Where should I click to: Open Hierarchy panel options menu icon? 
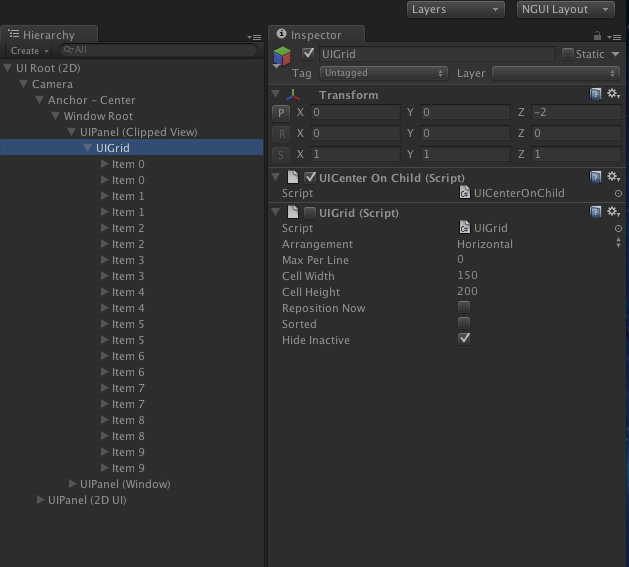pyautogui.click(x=254, y=37)
